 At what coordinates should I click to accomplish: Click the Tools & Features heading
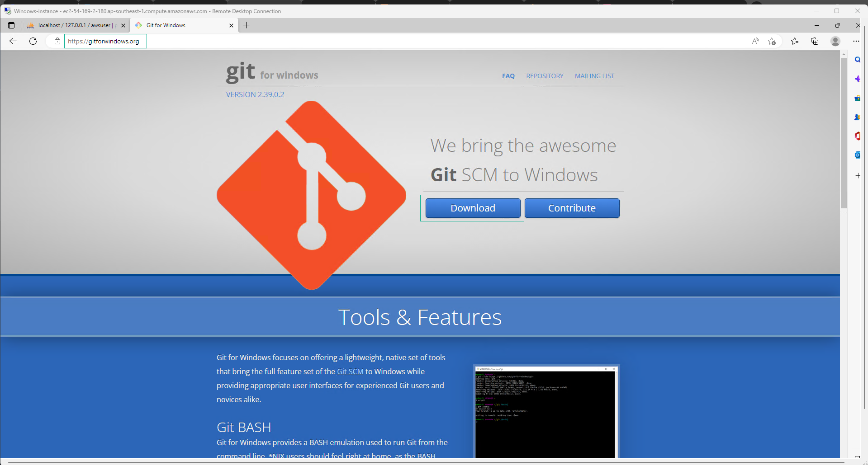coord(420,317)
